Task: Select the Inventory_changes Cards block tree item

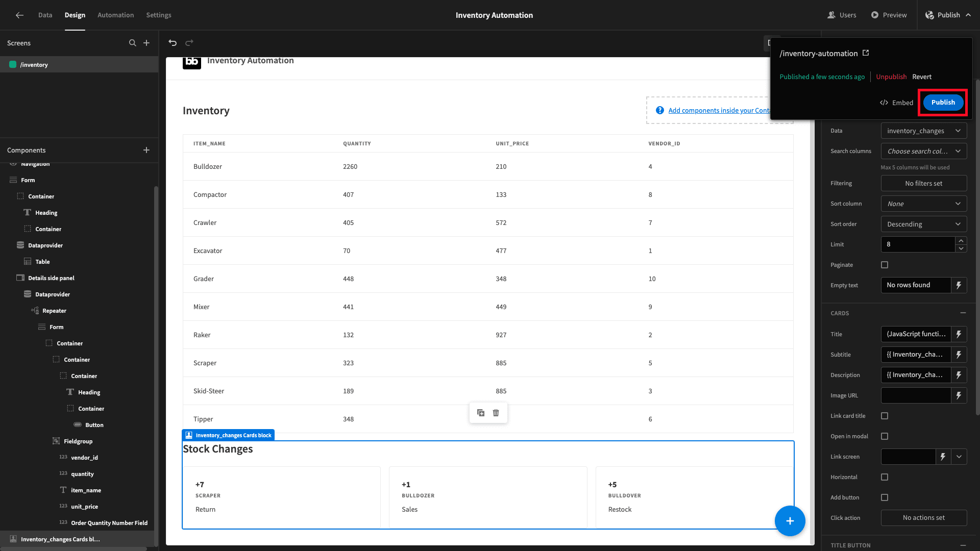Action: pyautogui.click(x=77, y=539)
